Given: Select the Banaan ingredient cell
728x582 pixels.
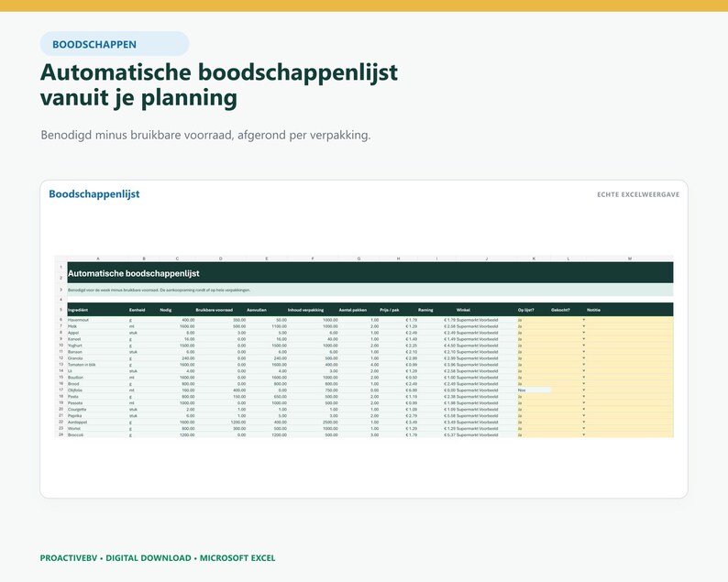Looking at the screenshot, I should [x=97, y=352].
